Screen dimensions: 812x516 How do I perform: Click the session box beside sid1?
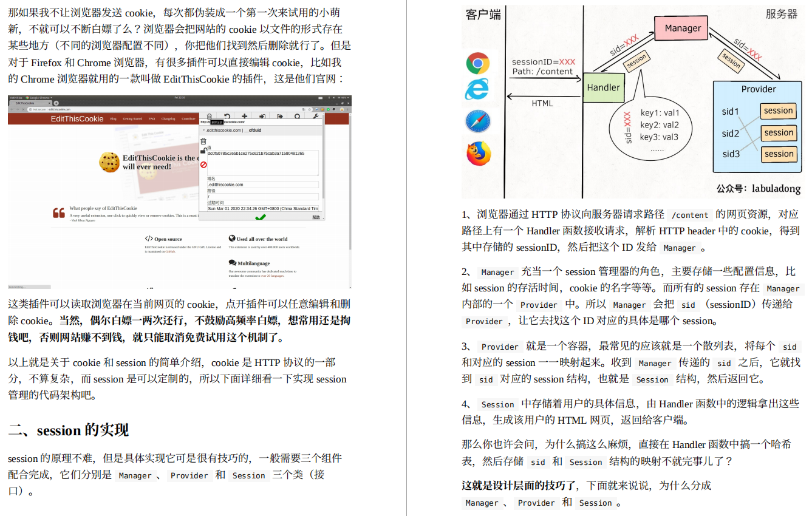point(779,111)
